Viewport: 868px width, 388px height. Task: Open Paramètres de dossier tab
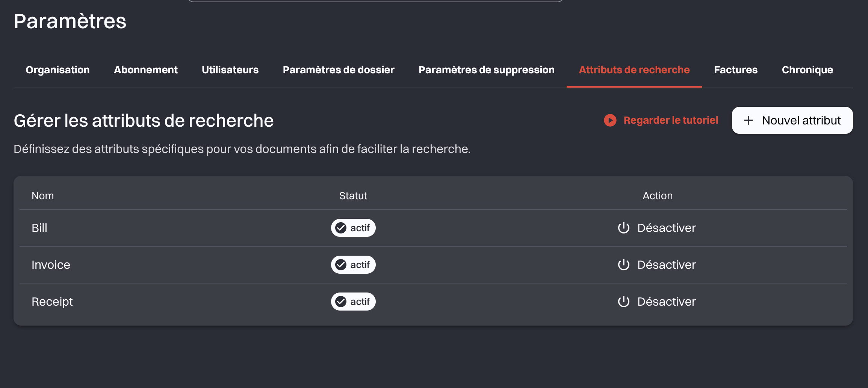[339, 70]
